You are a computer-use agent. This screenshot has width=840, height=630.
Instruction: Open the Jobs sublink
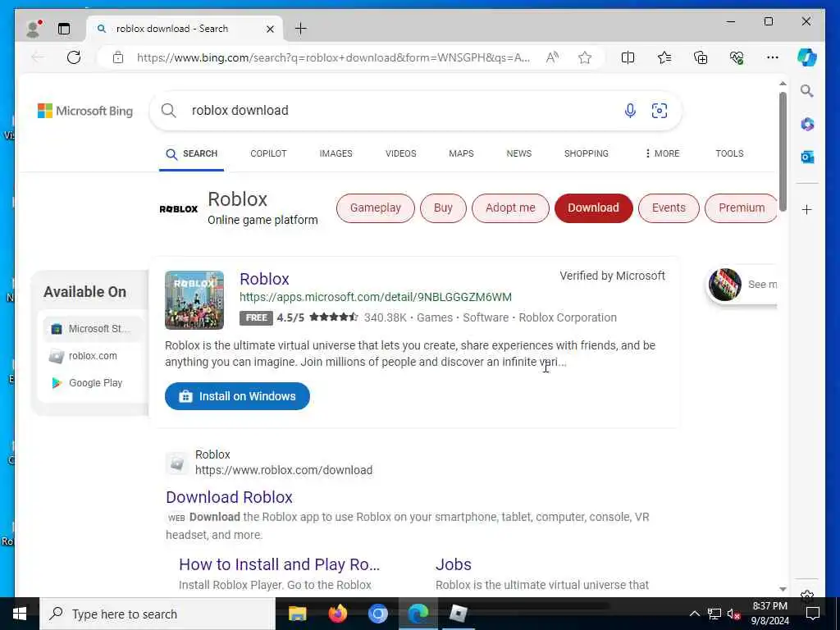click(x=453, y=564)
